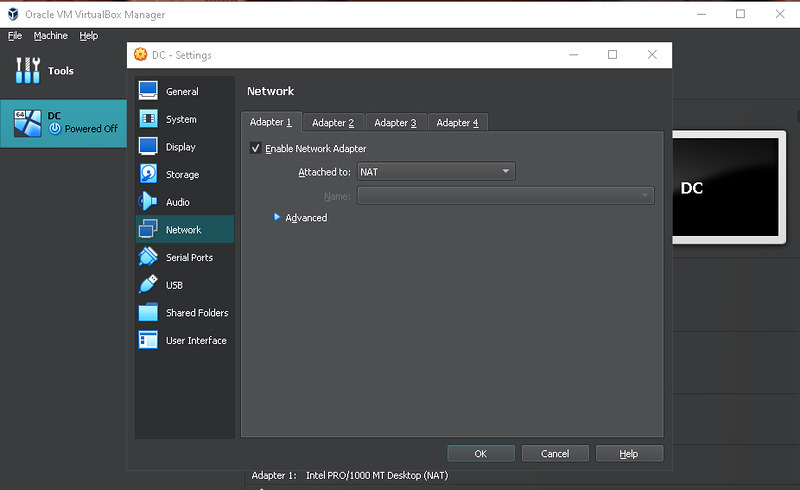Select System category label

[x=181, y=119]
